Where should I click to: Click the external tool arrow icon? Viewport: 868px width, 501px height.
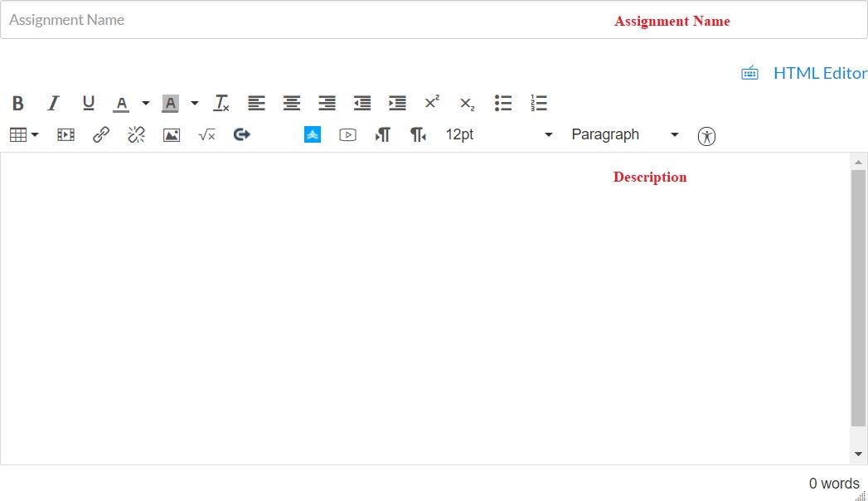pyautogui.click(x=242, y=134)
